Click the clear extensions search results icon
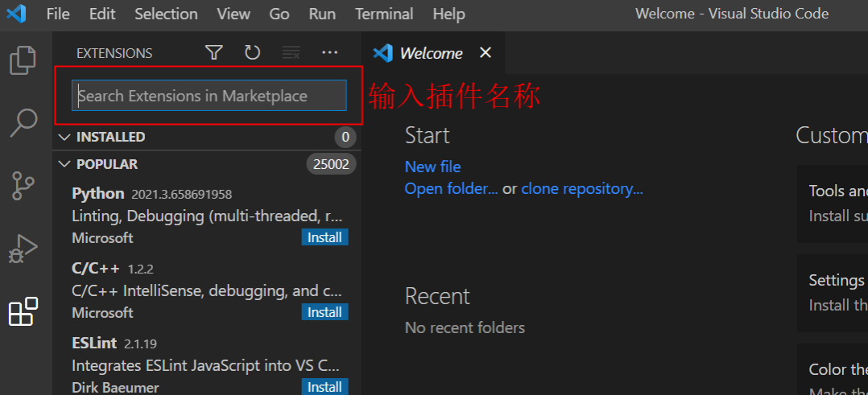The image size is (868, 395). pyautogui.click(x=291, y=52)
